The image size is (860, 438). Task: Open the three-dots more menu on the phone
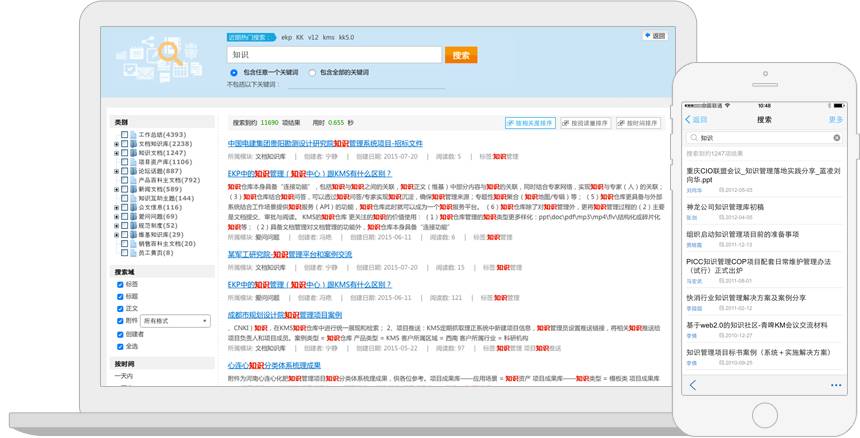pyautogui.click(x=835, y=385)
